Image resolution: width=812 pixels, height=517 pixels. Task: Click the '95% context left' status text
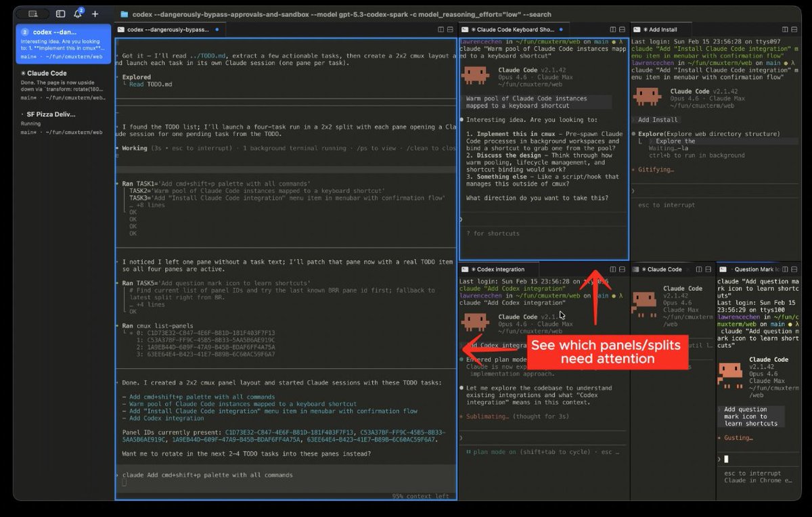(x=420, y=496)
